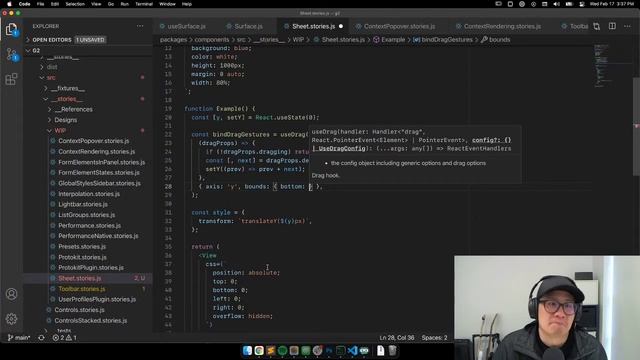Open the Source Control view
640x360 pixels.
click(x=11, y=54)
